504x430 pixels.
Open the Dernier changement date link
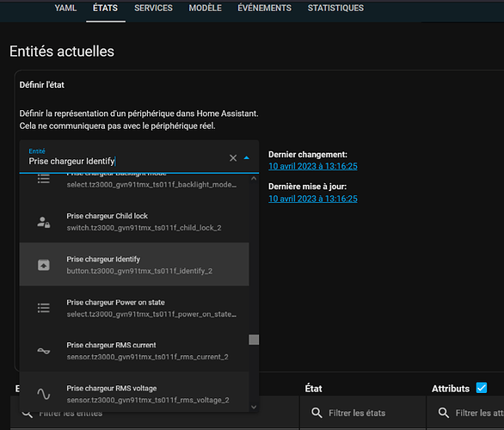313,167
